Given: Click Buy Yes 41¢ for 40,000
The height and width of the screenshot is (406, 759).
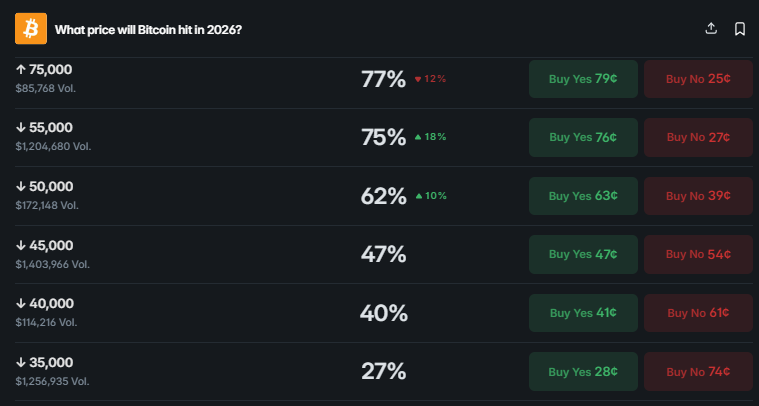Looking at the screenshot, I should coord(583,313).
